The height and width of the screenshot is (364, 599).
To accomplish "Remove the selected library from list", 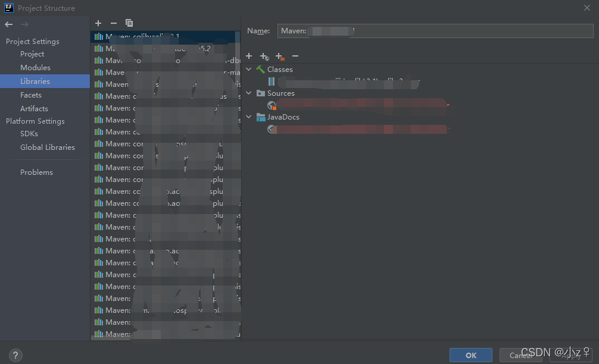I will pyautogui.click(x=114, y=23).
